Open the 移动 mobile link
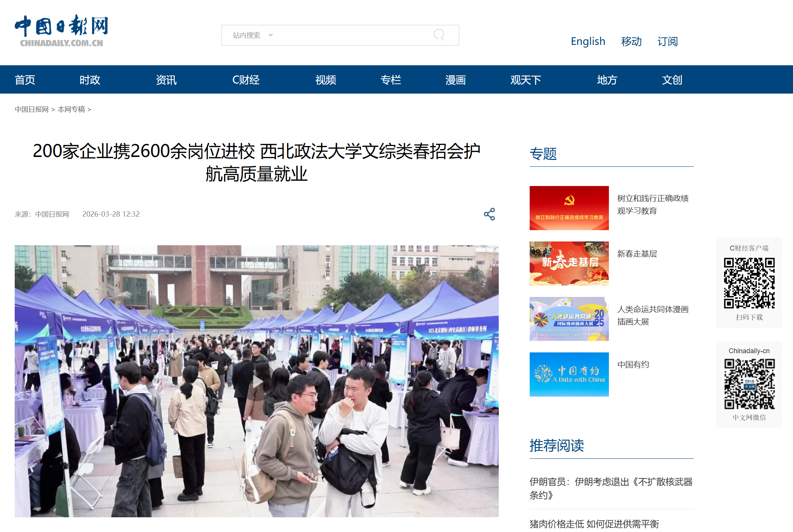This screenshot has width=793, height=532. [631, 41]
